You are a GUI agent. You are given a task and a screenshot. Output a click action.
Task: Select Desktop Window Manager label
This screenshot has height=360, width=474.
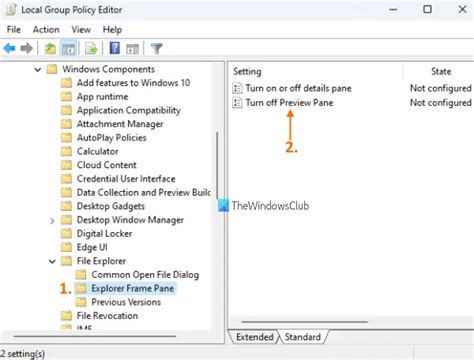tap(130, 220)
